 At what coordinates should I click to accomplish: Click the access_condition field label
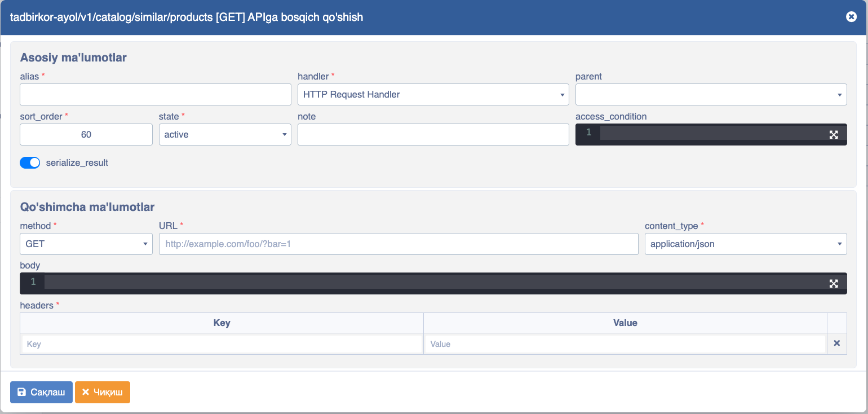(x=611, y=116)
